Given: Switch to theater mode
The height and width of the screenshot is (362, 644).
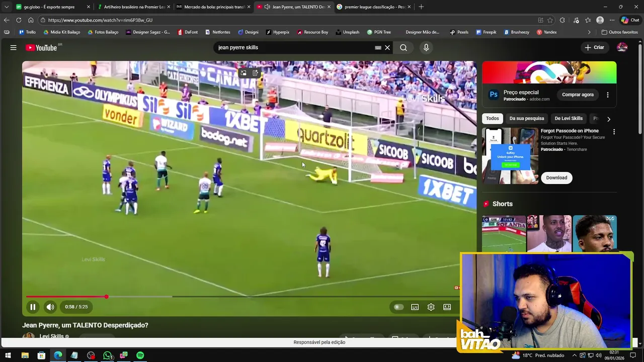Looking at the screenshot, I should pyautogui.click(x=447, y=307).
